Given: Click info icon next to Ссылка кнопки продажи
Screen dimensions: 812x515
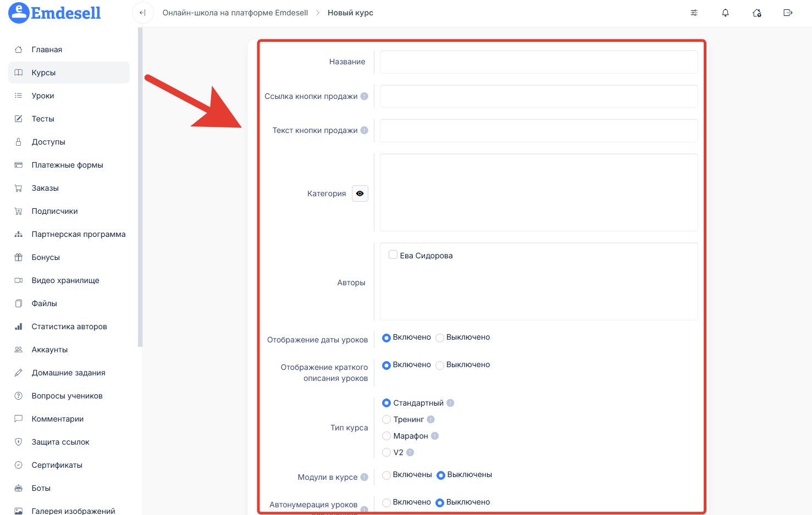Looking at the screenshot, I should point(364,96).
